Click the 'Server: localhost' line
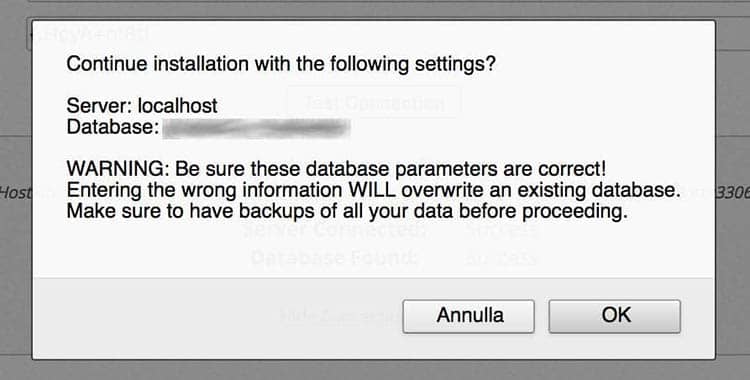750x380 pixels. pyautogui.click(x=142, y=105)
